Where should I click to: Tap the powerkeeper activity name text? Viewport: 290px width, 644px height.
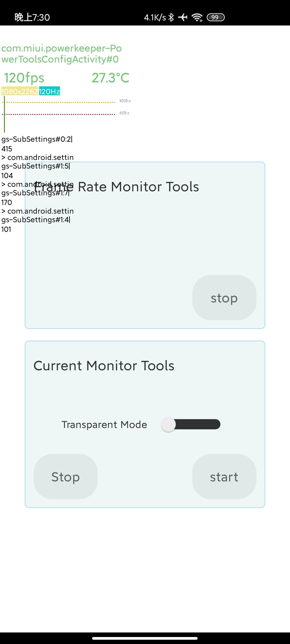[x=61, y=54]
